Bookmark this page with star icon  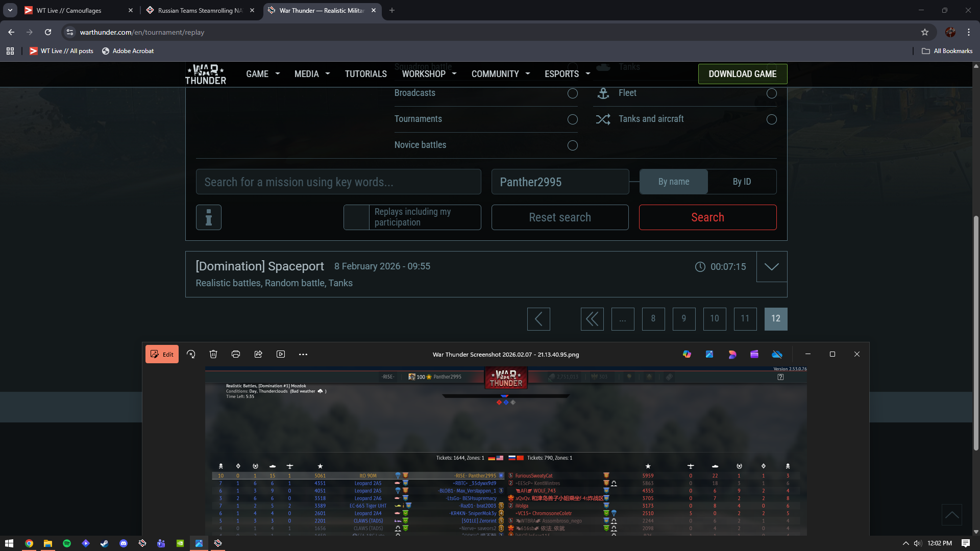pos(925,32)
